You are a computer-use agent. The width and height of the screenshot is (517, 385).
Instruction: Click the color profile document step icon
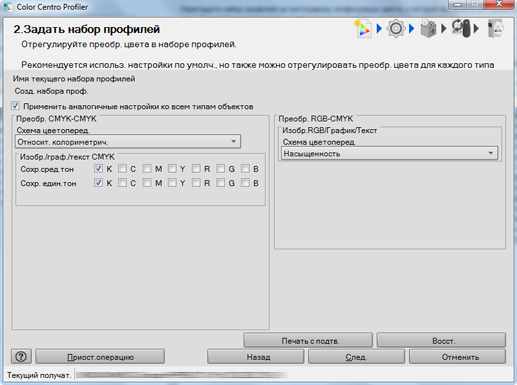point(363,29)
